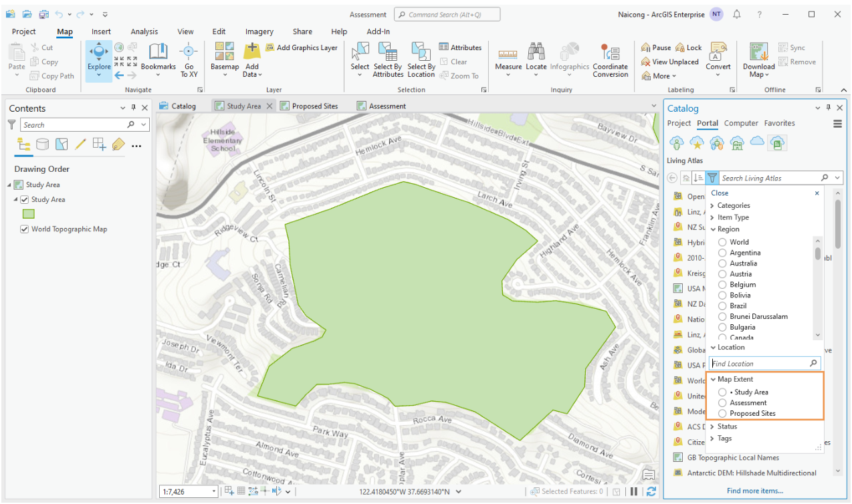Image resolution: width=852 pixels, height=504 pixels.
Task: Click the Measure tool icon
Action: (508, 53)
